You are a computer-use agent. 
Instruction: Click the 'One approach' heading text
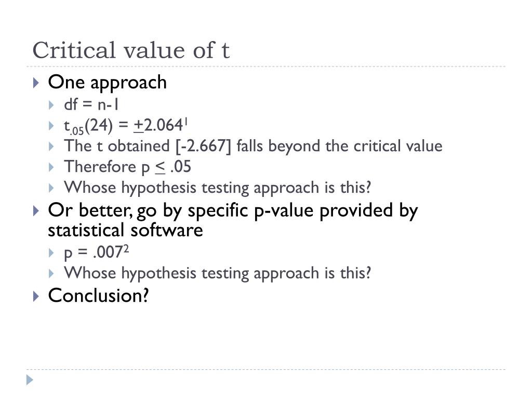(x=107, y=83)
